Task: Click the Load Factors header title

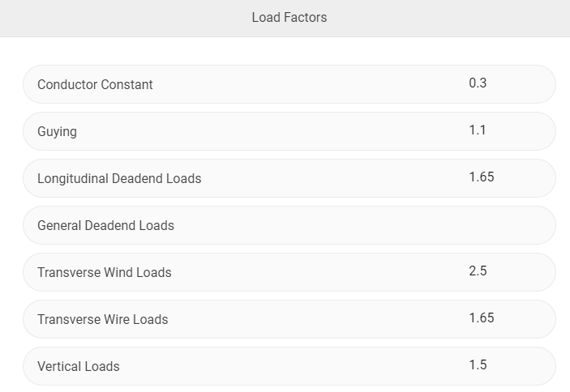Action: point(289,18)
